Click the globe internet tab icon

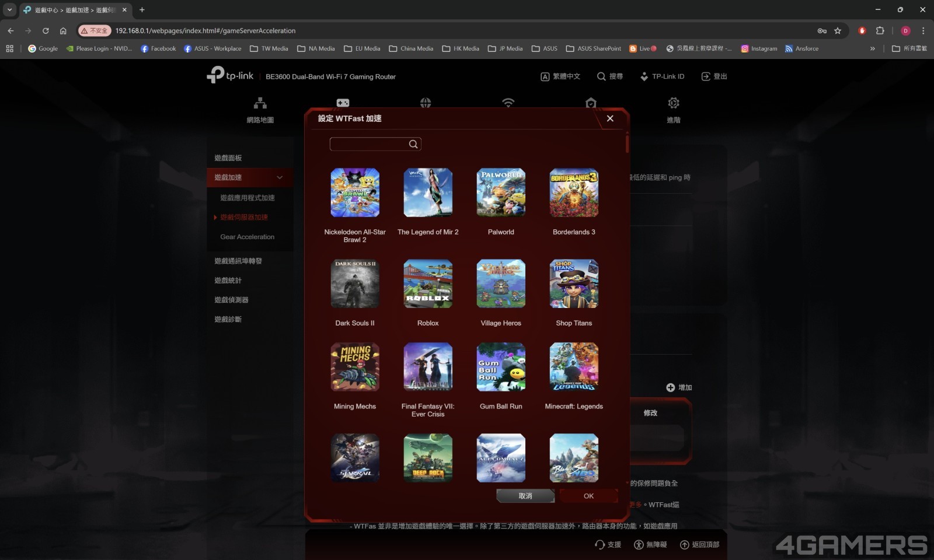426,103
